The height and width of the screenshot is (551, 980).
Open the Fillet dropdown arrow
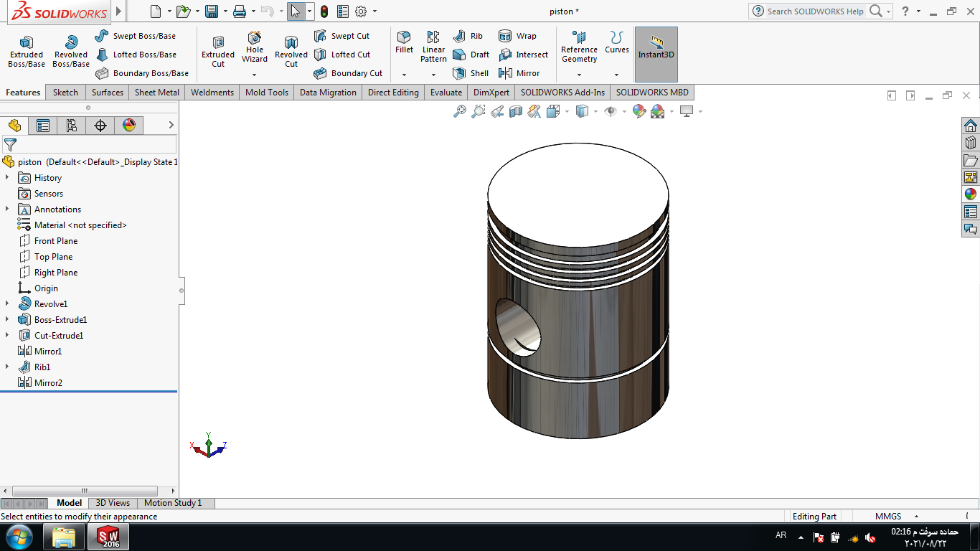[x=404, y=75]
